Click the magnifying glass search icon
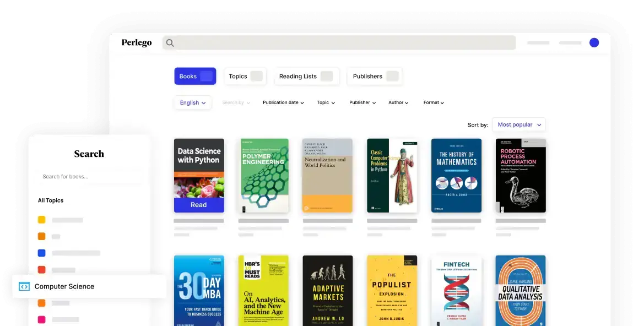 [170, 43]
